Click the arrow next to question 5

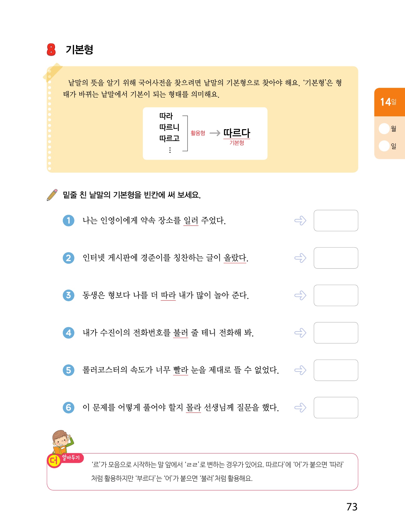click(x=300, y=370)
